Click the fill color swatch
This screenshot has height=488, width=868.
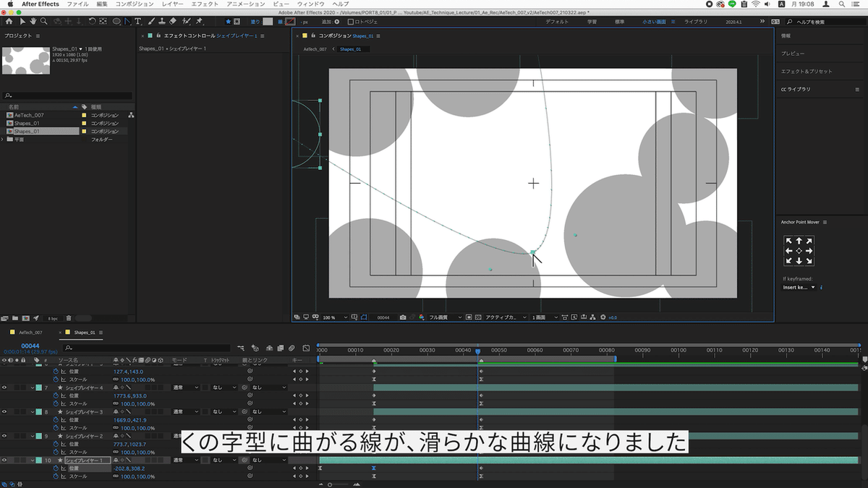click(x=268, y=22)
